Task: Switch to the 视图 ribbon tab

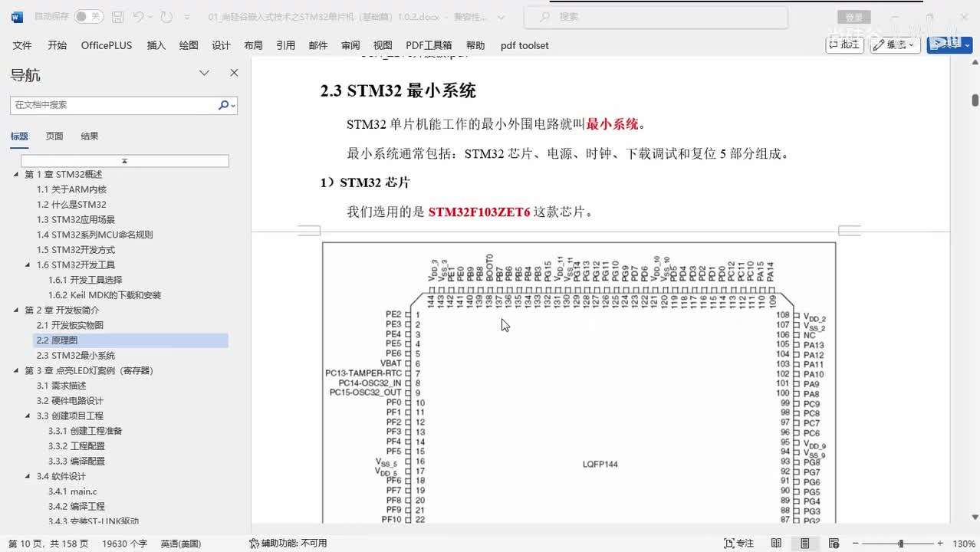Action: coord(383,45)
